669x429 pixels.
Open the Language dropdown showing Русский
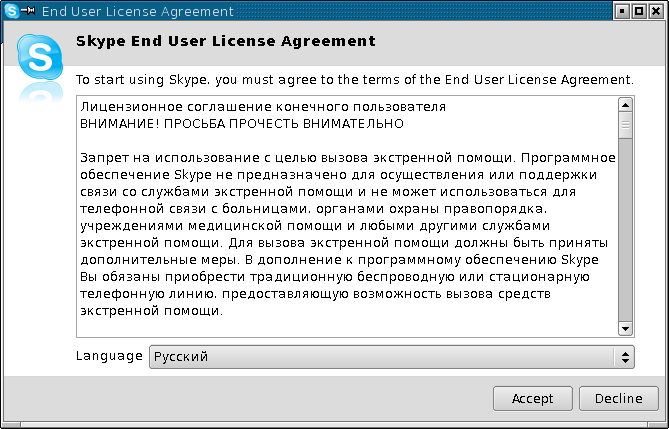(391, 357)
